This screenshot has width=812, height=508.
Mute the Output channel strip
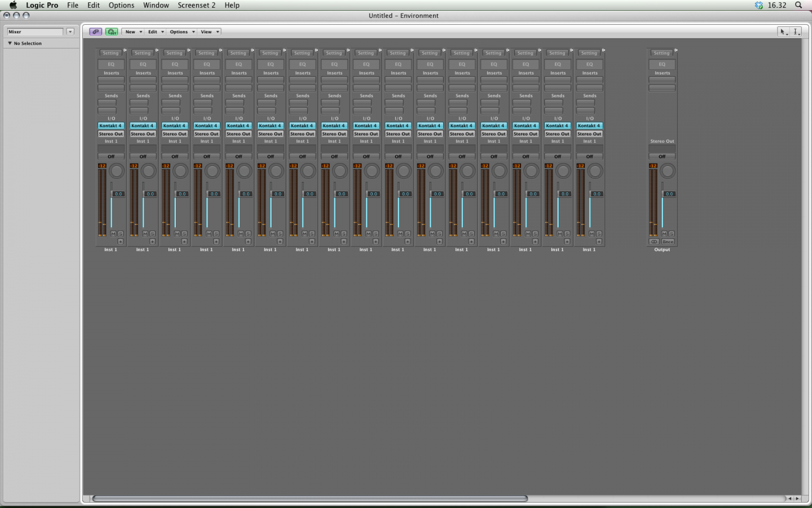(664, 234)
